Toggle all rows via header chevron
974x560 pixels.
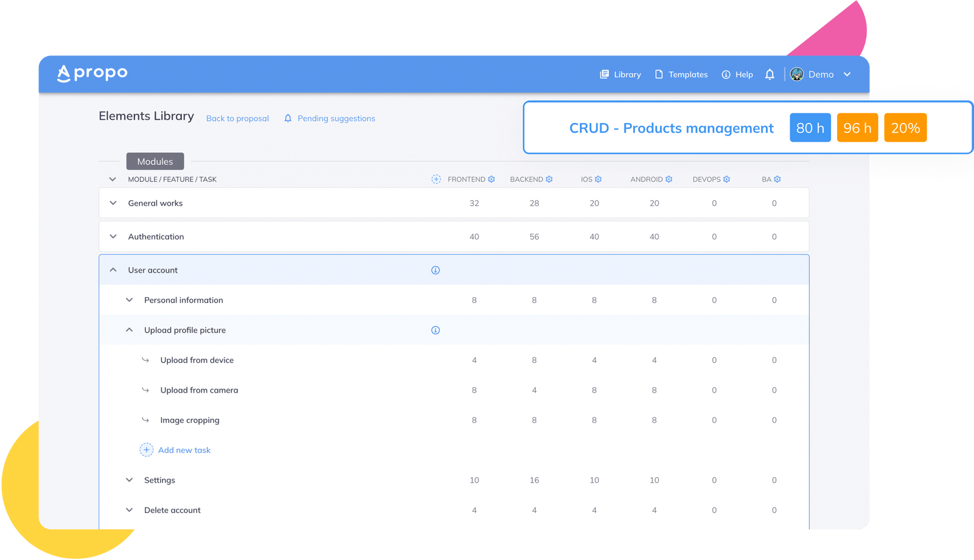click(113, 179)
